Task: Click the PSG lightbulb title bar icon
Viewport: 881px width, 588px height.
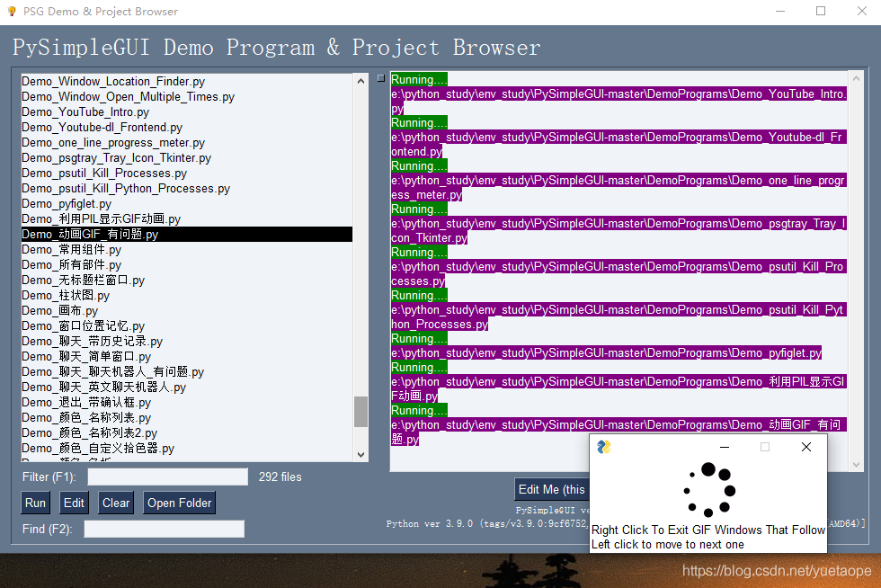Action: click(x=11, y=12)
